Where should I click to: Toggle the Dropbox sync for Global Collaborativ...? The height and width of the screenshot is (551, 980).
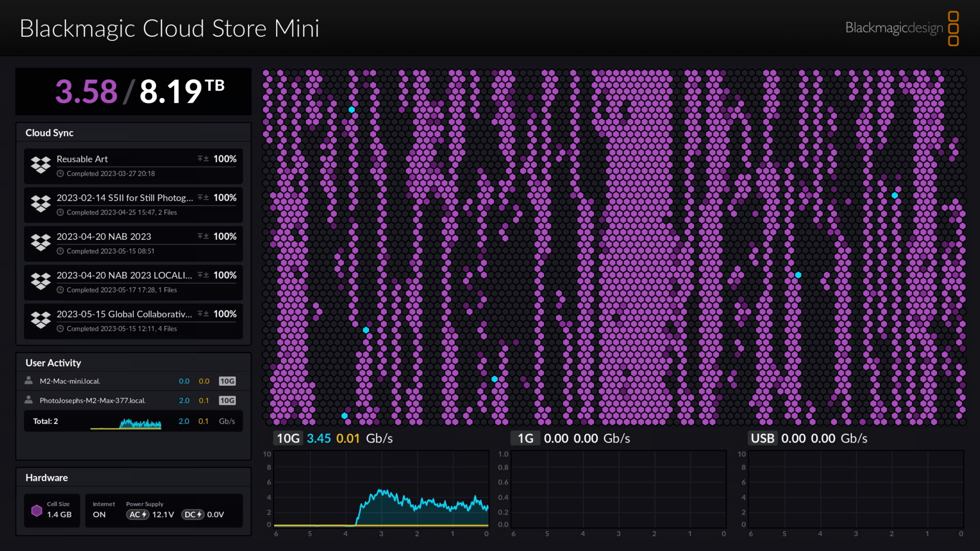pyautogui.click(x=202, y=314)
